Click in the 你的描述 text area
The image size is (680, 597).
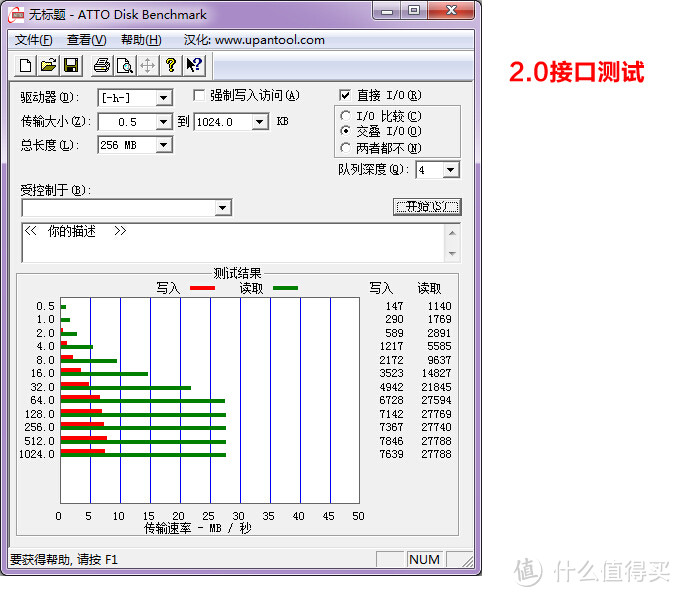click(233, 243)
